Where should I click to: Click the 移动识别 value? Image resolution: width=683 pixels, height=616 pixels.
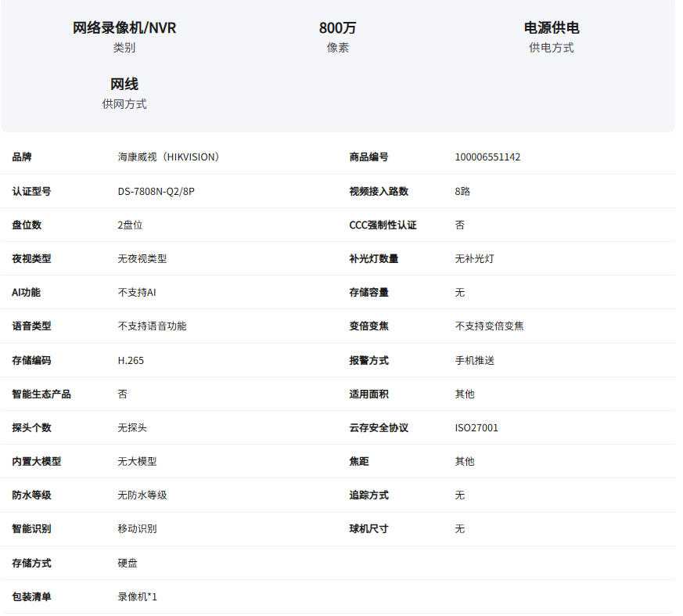[137, 528]
